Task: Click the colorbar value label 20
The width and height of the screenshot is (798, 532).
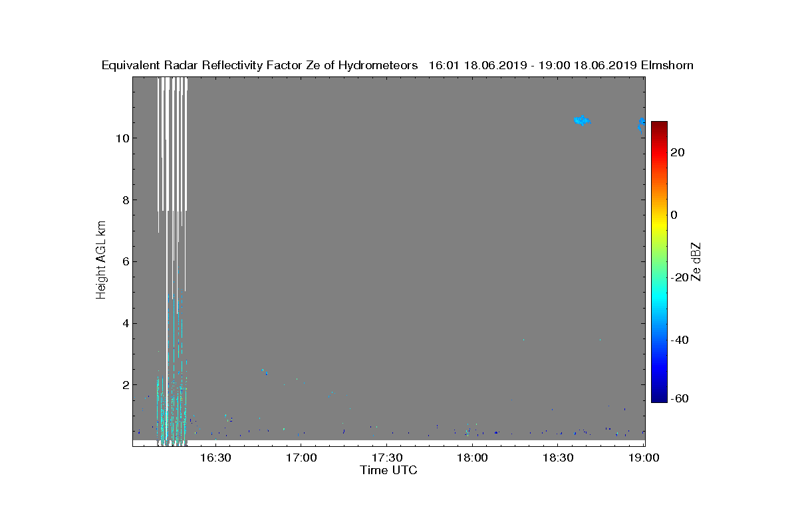Action: pyautogui.click(x=678, y=152)
